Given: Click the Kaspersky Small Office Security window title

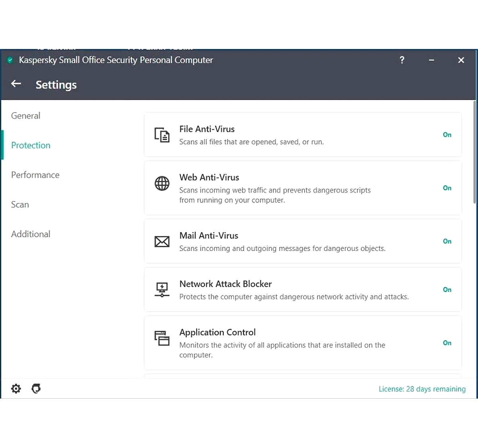Looking at the screenshot, I should click(x=116, y=60).
